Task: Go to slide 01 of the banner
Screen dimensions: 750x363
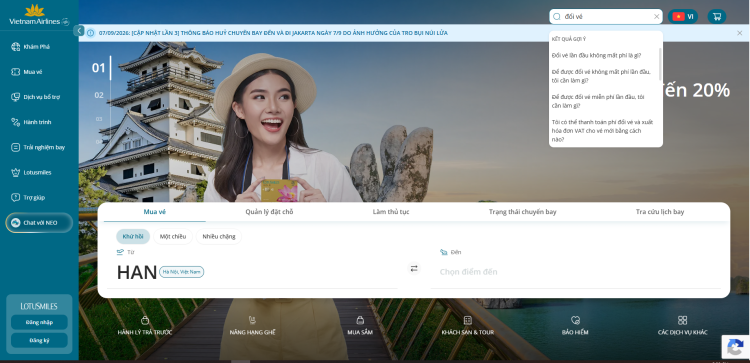Action: pyautogui.click(x=98, y=68)
